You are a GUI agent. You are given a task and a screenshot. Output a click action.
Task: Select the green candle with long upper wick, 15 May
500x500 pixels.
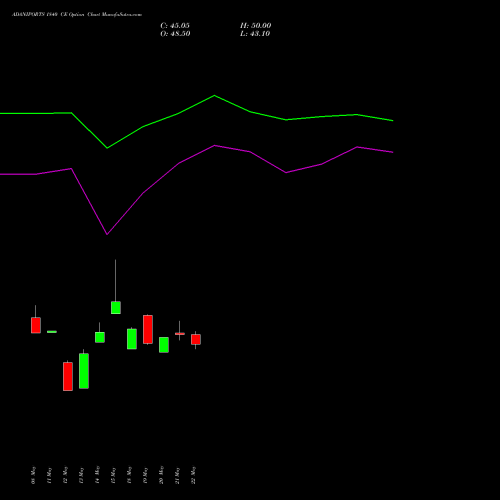[x=116, y=307]
